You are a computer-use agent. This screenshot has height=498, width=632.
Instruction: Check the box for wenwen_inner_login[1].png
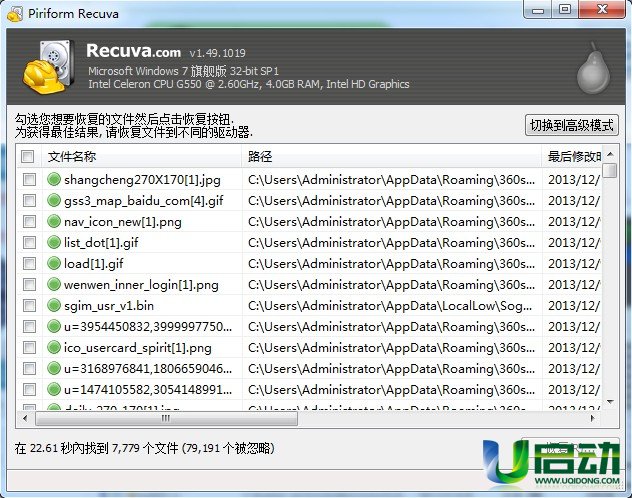pos(29,284)
